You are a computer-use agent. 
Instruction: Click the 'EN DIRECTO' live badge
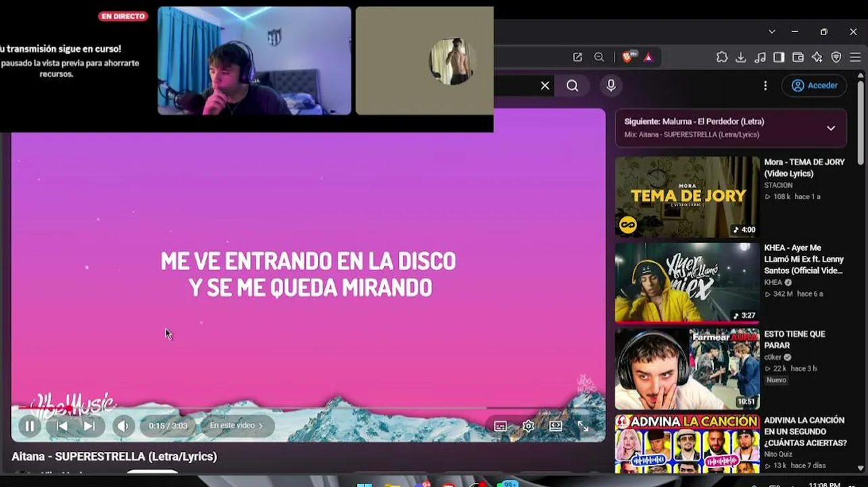[123, 16]
